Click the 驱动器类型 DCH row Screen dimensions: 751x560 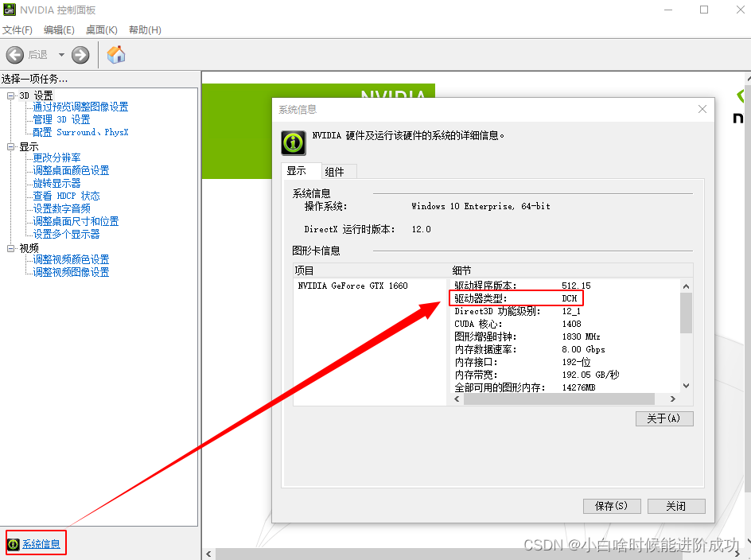516,298
